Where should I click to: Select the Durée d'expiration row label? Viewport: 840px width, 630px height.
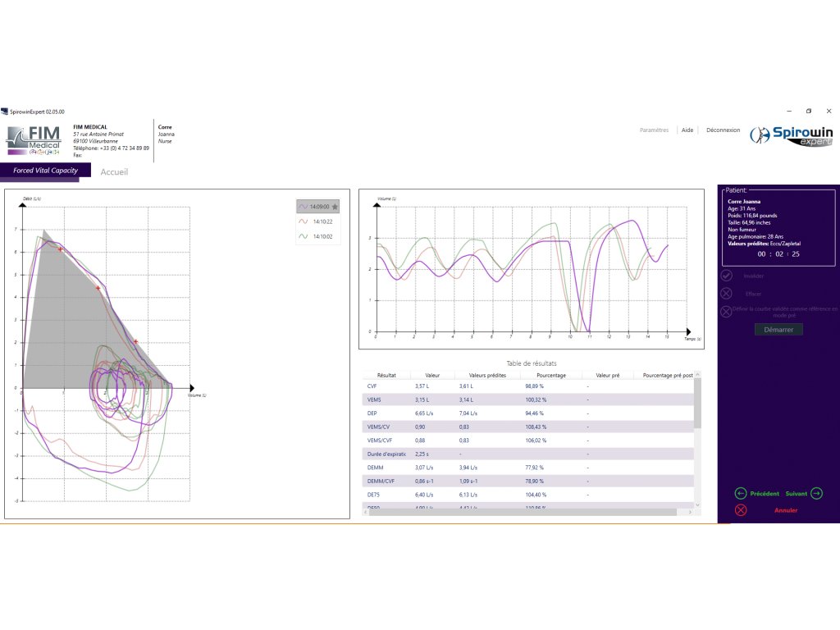click(x=386, y=454)
